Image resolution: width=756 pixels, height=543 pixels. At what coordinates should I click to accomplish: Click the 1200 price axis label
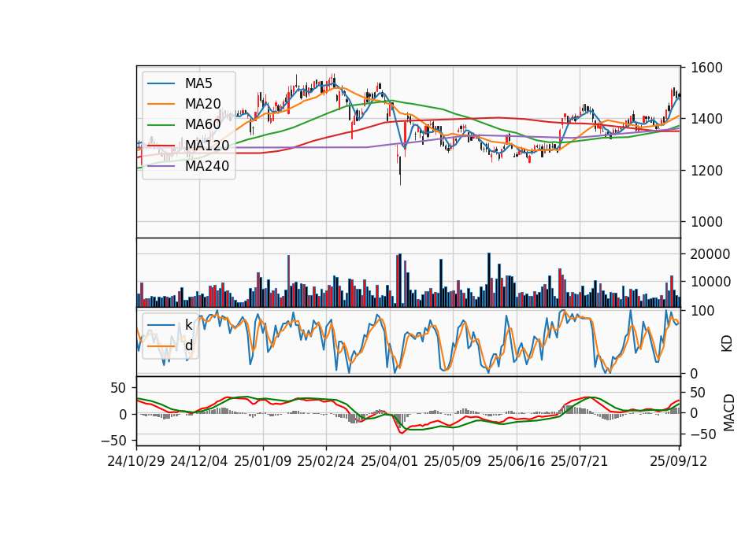pos(706,171)
